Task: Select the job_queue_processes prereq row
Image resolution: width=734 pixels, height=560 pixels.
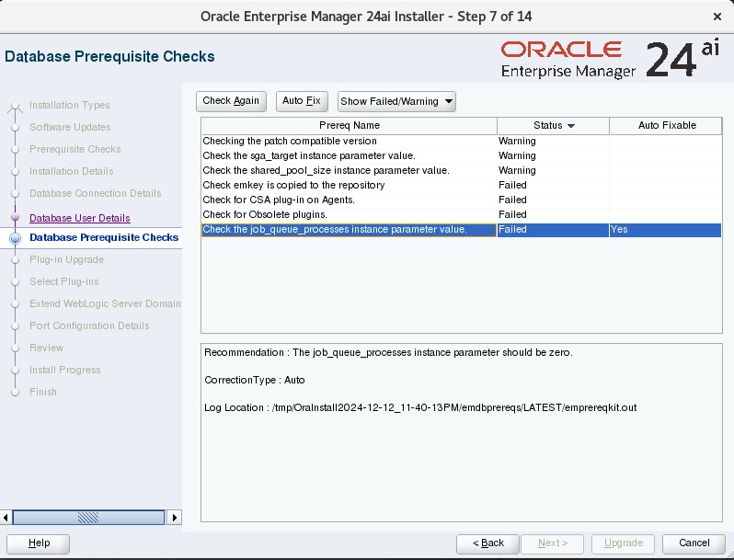Action: point(461,230)
